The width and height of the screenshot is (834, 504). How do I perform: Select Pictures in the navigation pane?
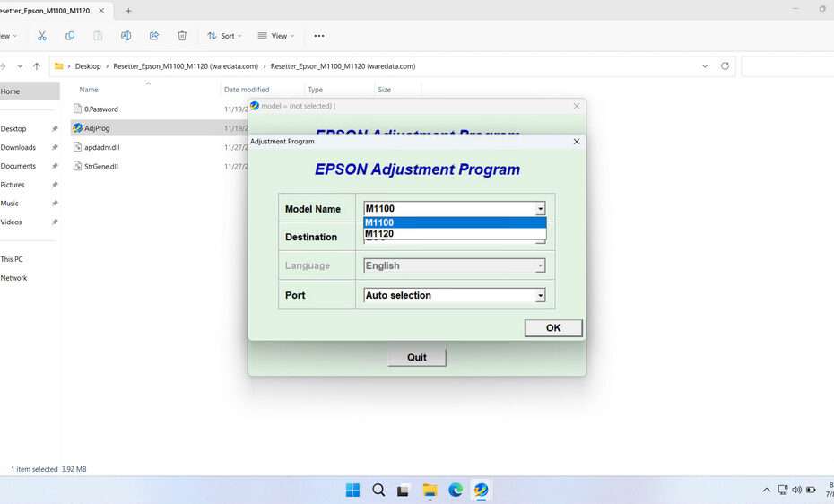coord(13,185)
